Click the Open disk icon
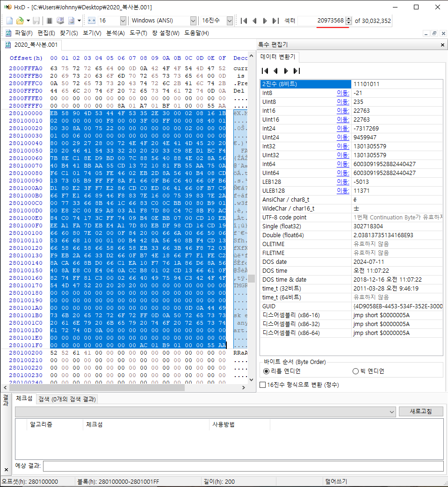This screenshot has height=487, width=448. point(60,21)
